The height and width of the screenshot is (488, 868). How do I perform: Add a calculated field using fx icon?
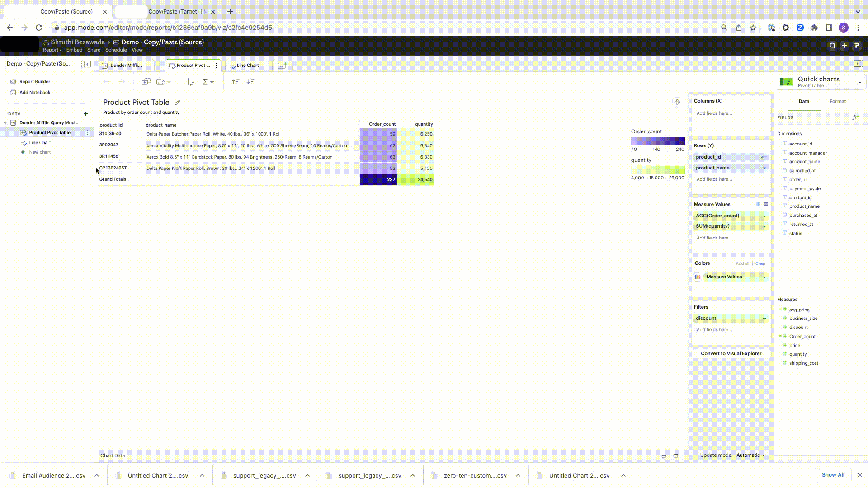pos(855,117)
